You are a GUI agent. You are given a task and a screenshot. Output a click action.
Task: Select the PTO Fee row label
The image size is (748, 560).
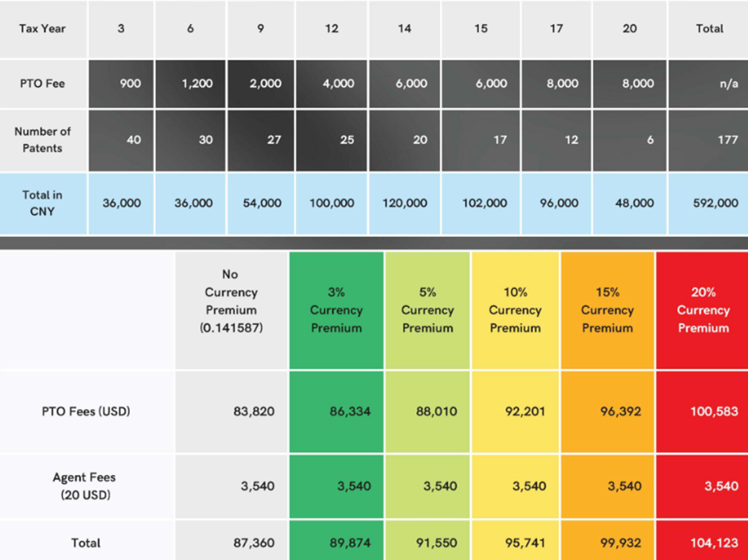point(42,84)
